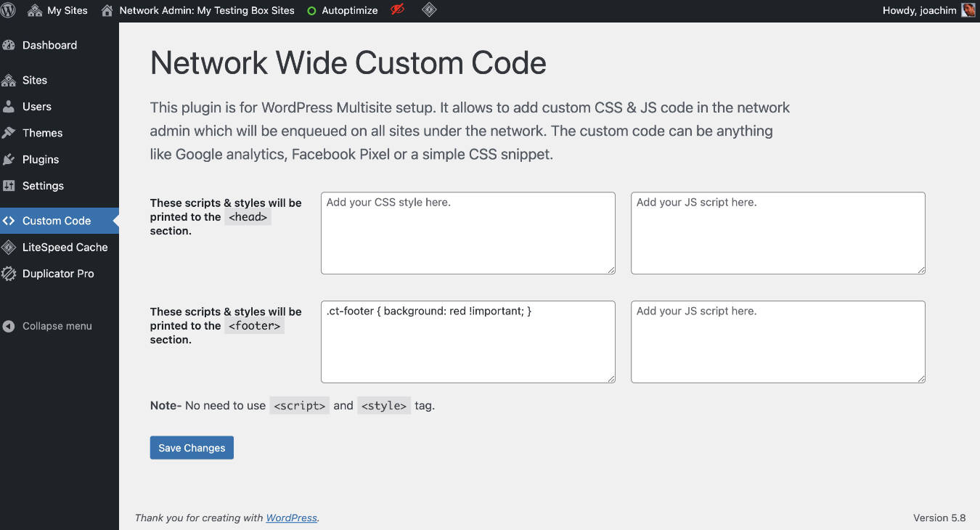
Task: Click the Plugins plug icon in the sidebar
Action: (x=10, y=159)
